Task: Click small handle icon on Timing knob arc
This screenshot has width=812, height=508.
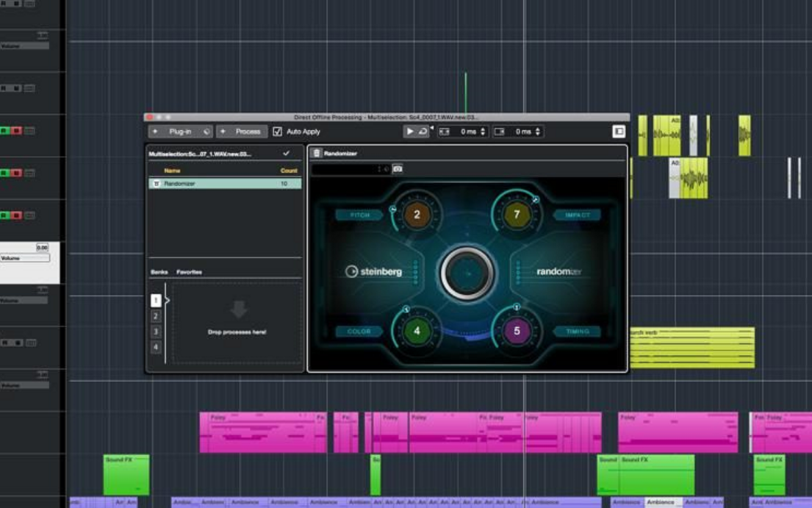Action: [x=517, y=307]
